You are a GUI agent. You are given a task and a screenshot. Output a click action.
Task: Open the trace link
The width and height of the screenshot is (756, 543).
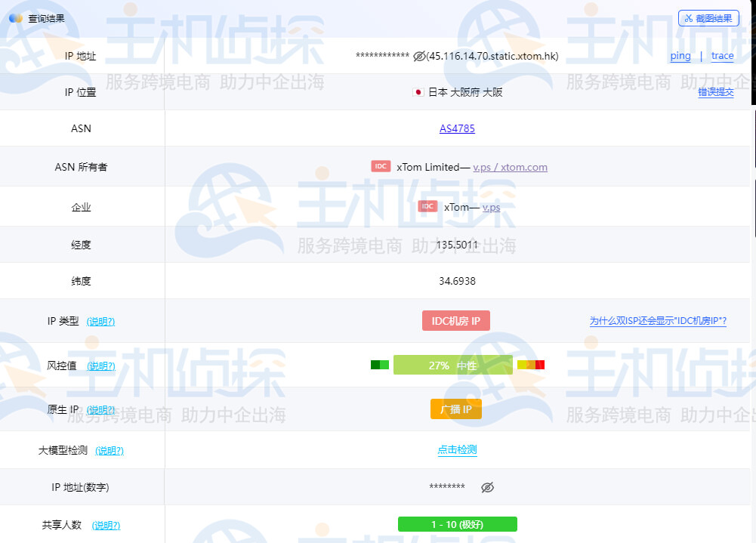[x=722, y=56]
